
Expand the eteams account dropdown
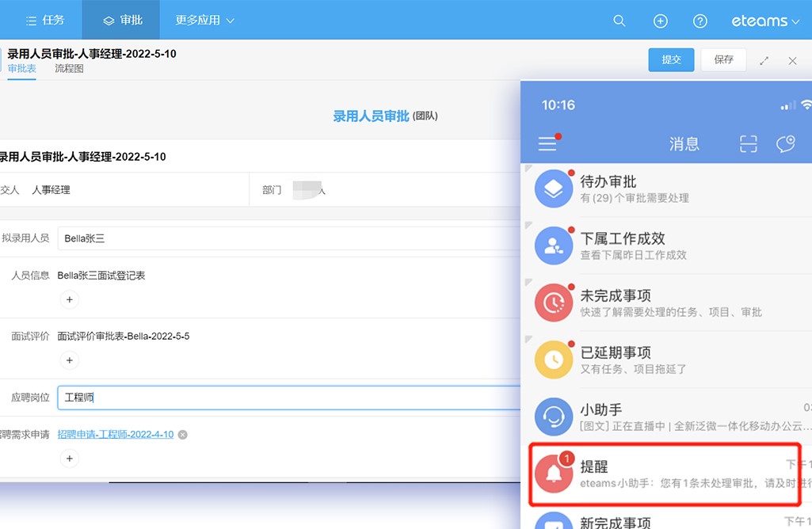pyautogui.click(x=765, y=21)
